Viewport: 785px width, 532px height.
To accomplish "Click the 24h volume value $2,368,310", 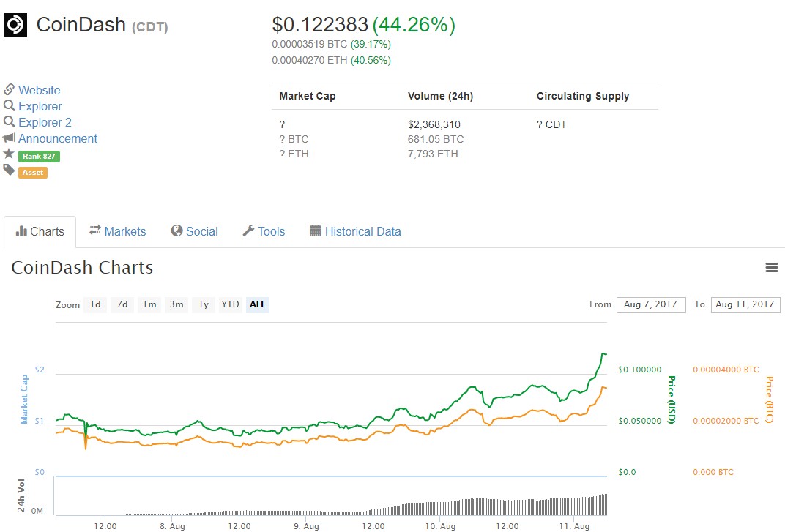I will coord(434,124).
